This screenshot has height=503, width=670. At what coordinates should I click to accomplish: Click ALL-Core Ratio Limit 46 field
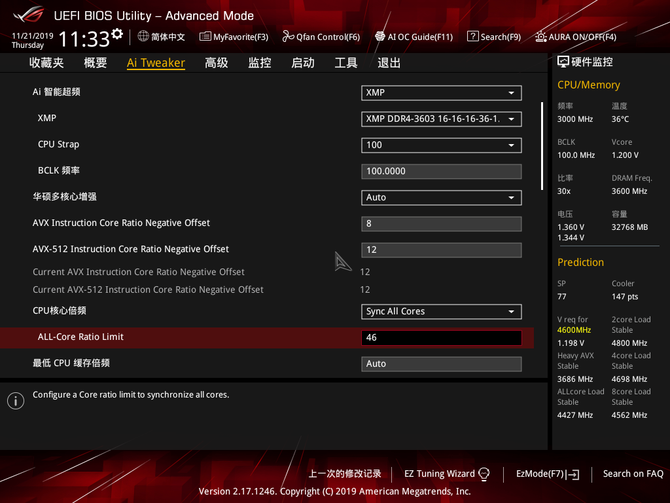pos(441,338)
